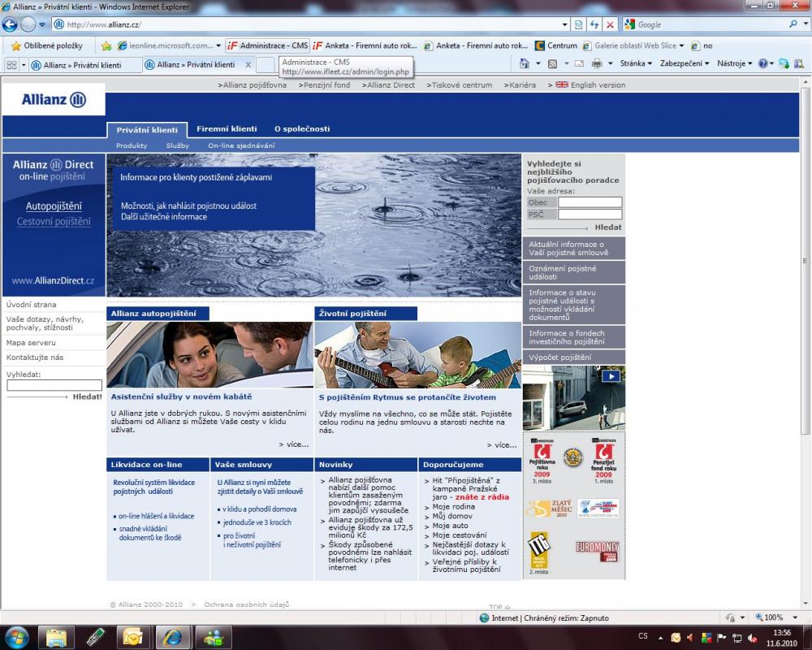Open the recent pages history dropdown

[42, 24]
